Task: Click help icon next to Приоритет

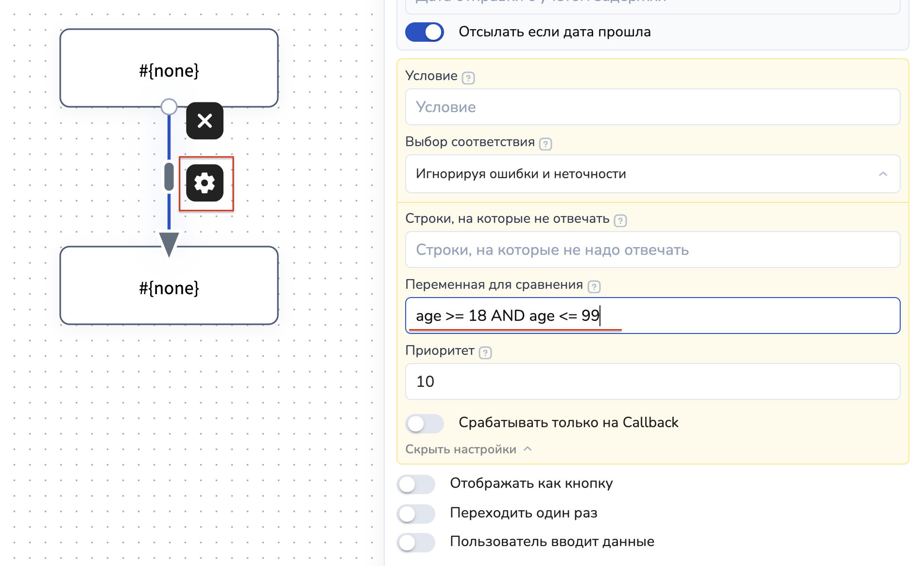Action: click(x=485, y=352)
